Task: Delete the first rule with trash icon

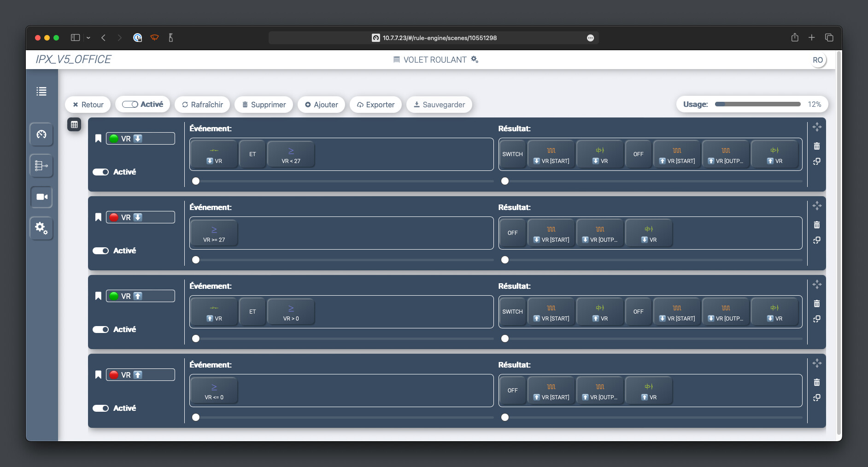Action: click(816, 146)
